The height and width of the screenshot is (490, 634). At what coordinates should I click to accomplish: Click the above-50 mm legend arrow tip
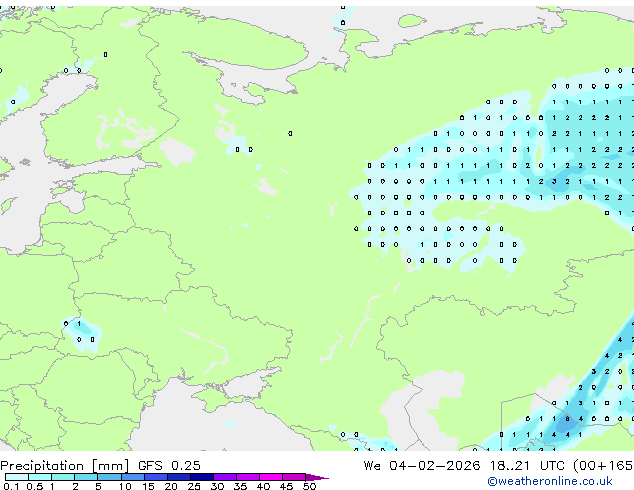(x=317, y=477)
